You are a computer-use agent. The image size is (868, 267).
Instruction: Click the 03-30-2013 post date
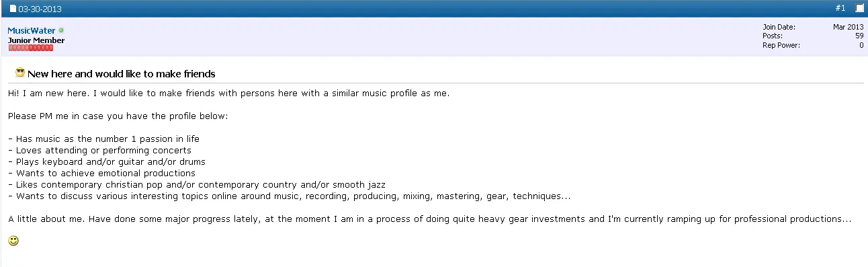[x=40, y=9]
